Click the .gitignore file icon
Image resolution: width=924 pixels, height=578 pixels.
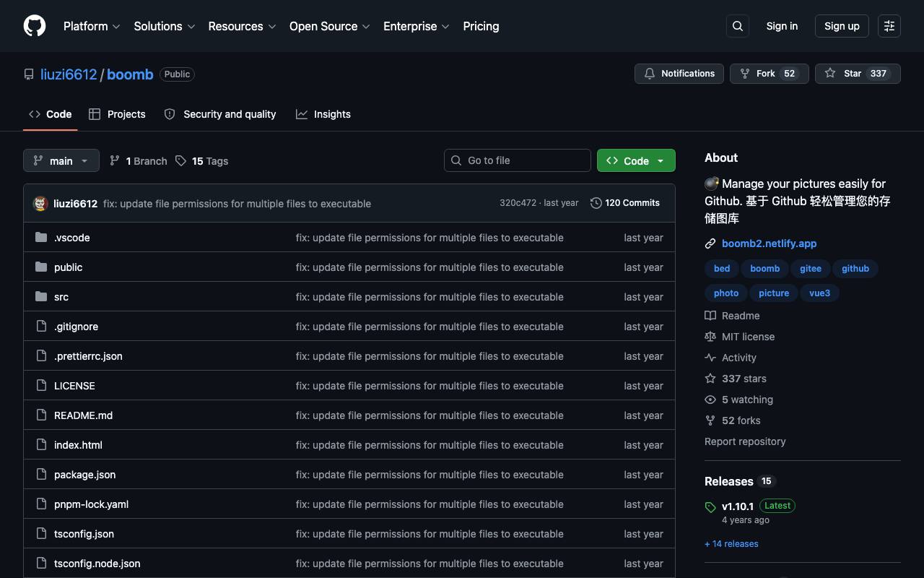[41, 326]
